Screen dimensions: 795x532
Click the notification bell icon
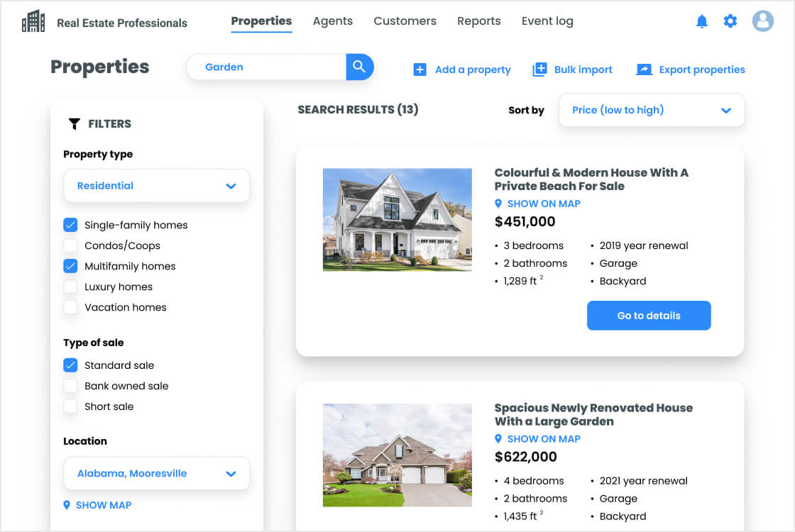(x=702, y=21)
